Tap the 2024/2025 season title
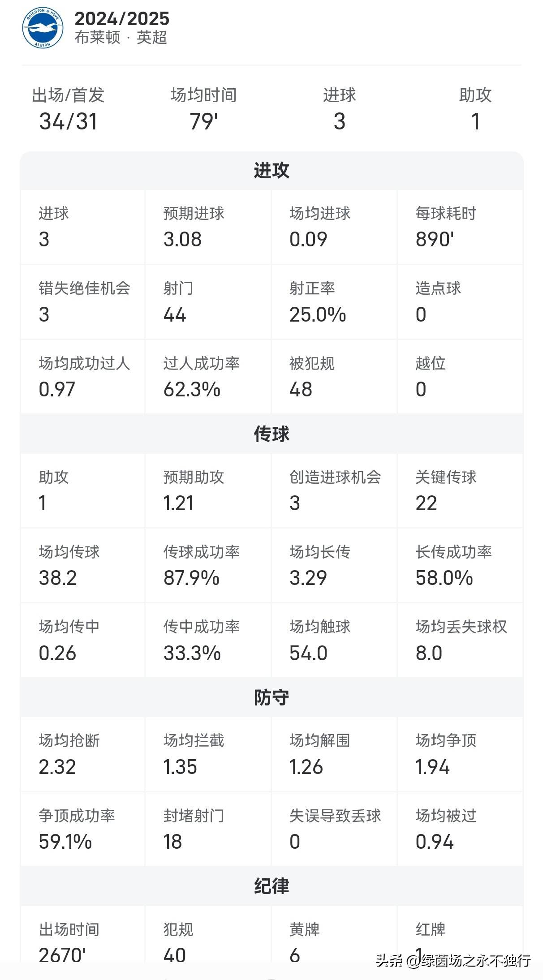Image resolution: width=543 pixels, height=980 pixels. [122, 19]
